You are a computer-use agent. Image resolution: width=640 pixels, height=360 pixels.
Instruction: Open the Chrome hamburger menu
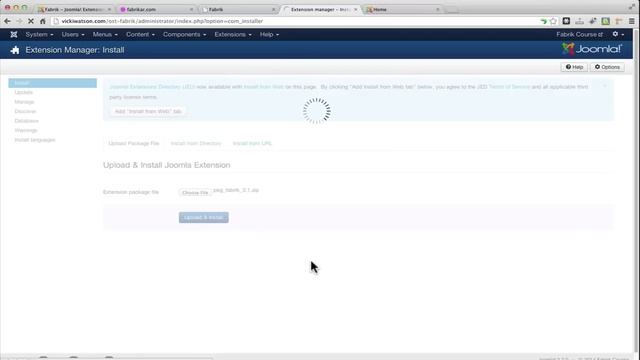pyautogui.click(x=631, y=21)
